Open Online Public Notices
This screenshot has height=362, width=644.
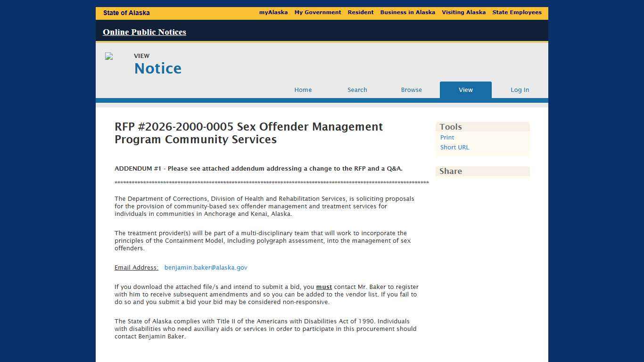point(144,32)
